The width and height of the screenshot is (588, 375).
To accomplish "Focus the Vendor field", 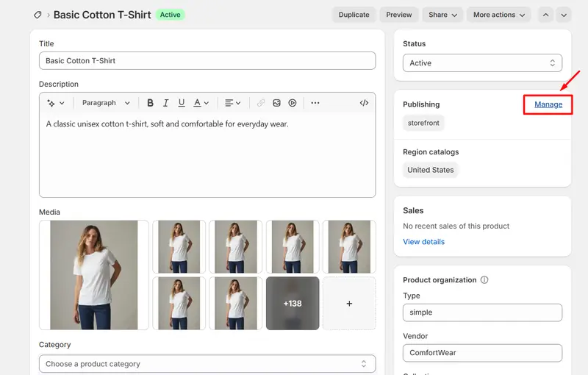I will [483, 353].
